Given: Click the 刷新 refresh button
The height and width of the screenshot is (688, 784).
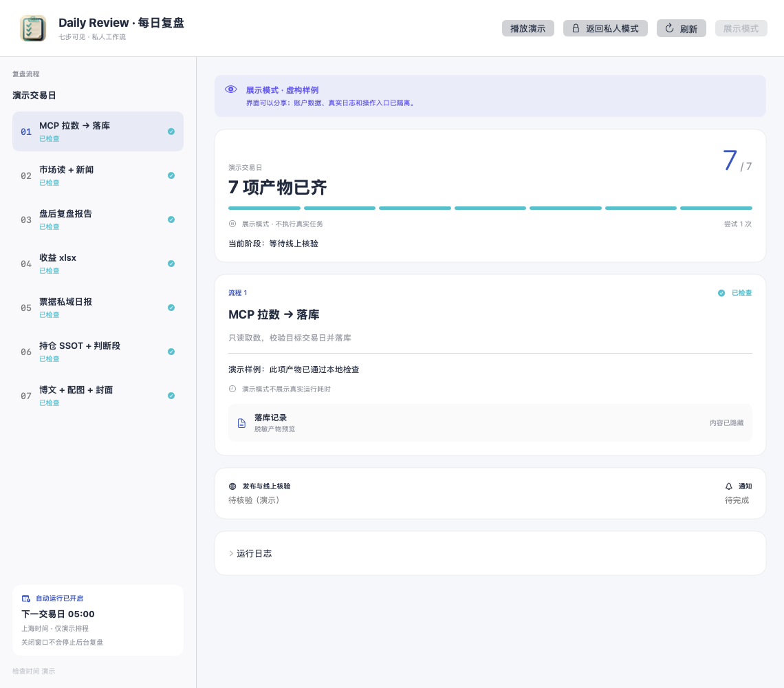Looking at the screenshot, I should (x=681, y=28).
